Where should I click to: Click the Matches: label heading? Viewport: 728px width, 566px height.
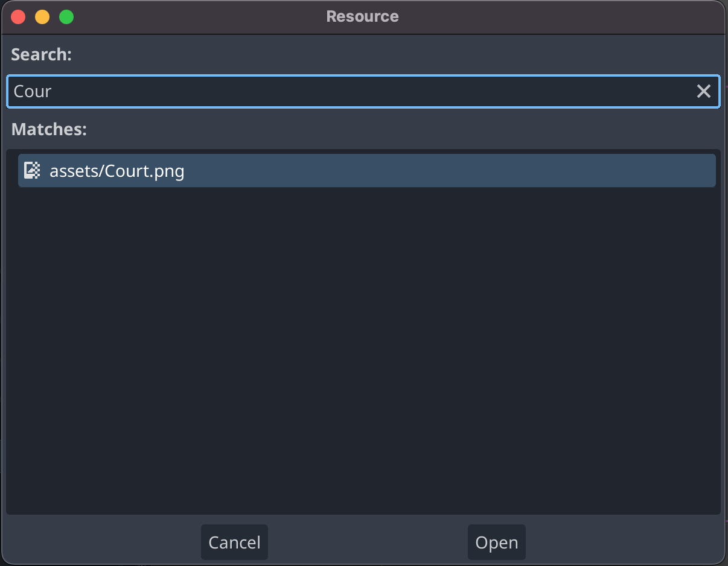click(x=49, y=129)
